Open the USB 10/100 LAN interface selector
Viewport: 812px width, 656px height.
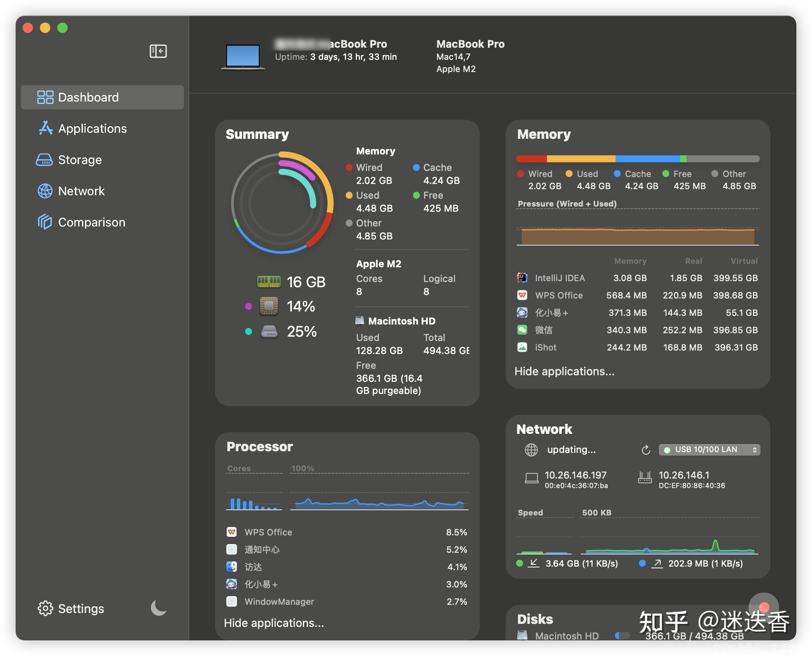[x=709, y=449]
